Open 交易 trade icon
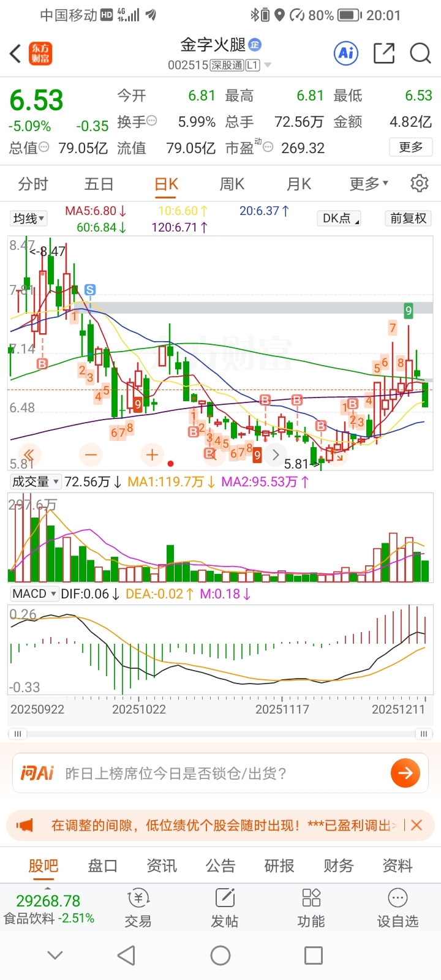 click(138, 908)
